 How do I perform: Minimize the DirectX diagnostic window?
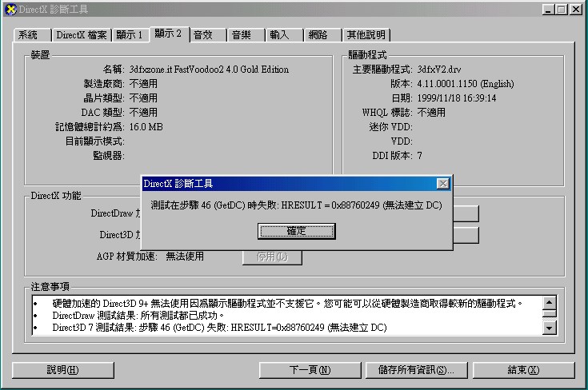[548, 10]
